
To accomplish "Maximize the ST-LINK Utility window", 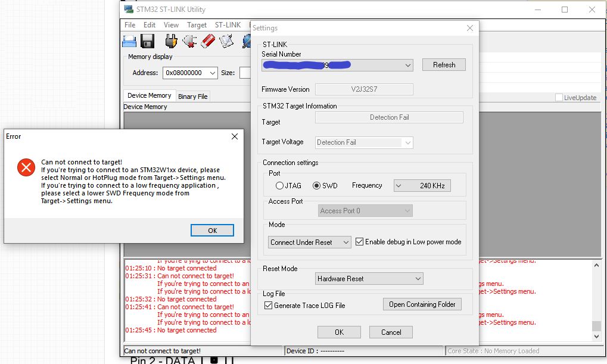I will click(x=565, y=10).
